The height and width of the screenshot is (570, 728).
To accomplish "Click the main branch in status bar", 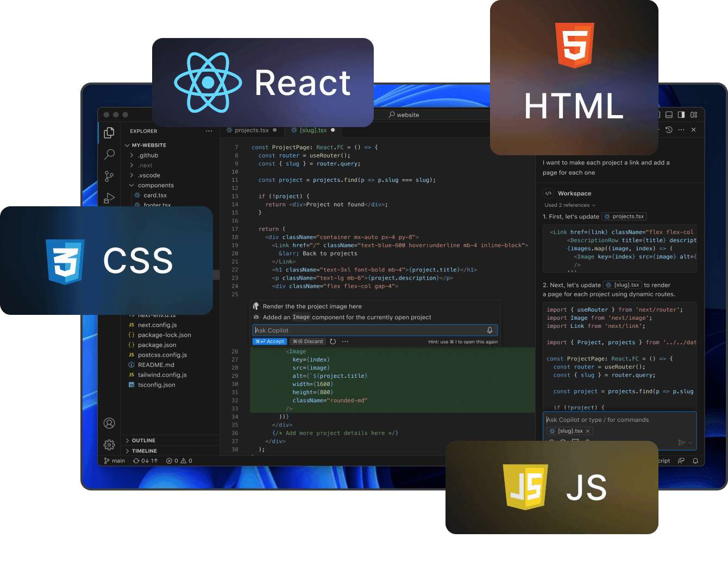I will (115, 461).
